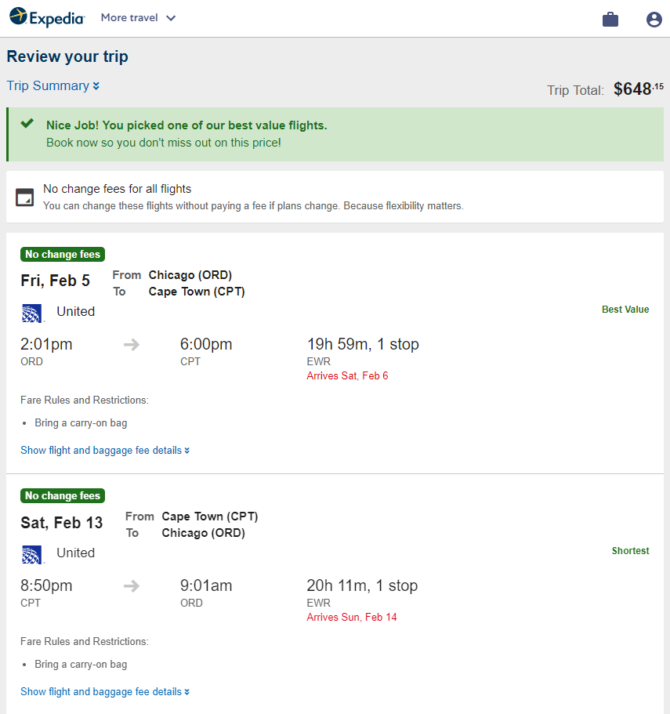Click the United logo on outbound flight
Image resolution: width=670 pixels, height=714 pixels.
coord(32,313)
